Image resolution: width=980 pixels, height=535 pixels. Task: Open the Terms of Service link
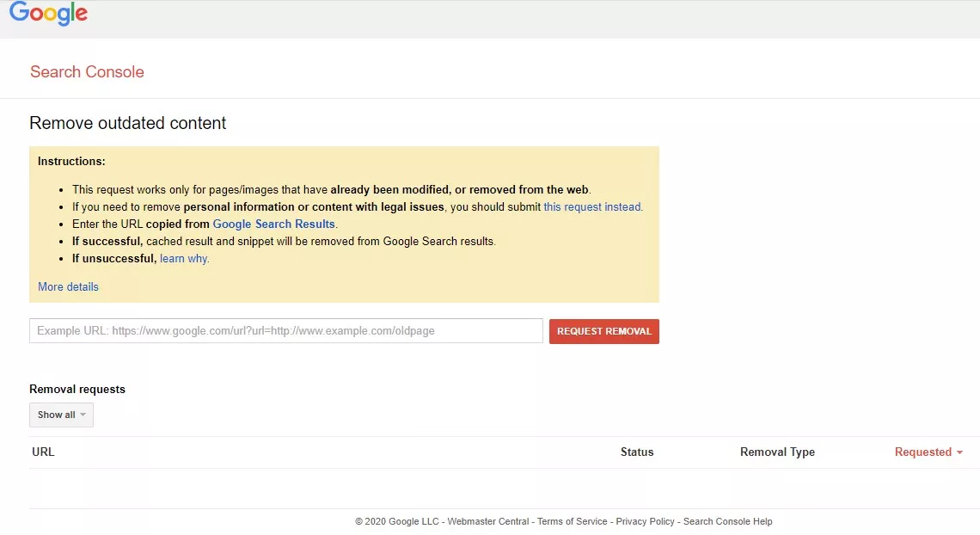point(572,521)
